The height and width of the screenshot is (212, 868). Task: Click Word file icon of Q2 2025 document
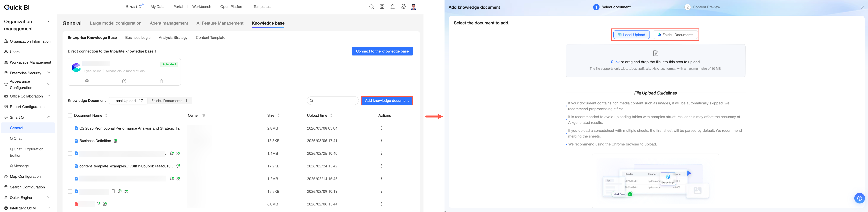tap(76, 128)
